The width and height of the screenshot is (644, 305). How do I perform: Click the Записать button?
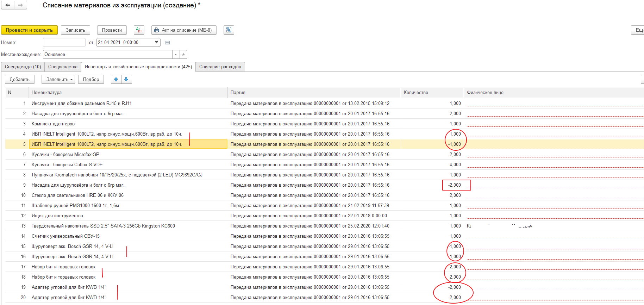(75, 30)
